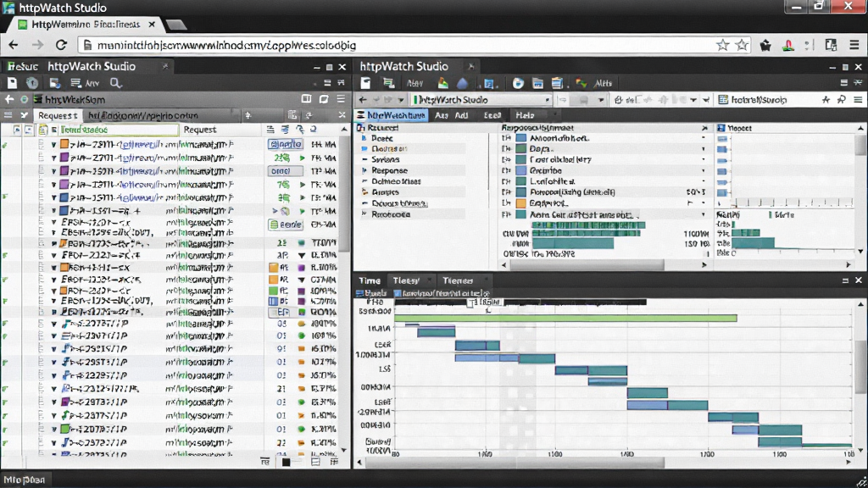Click the timeline horizontal scrollbar
This screenshot has width=868, height=488.
(515, 462)
